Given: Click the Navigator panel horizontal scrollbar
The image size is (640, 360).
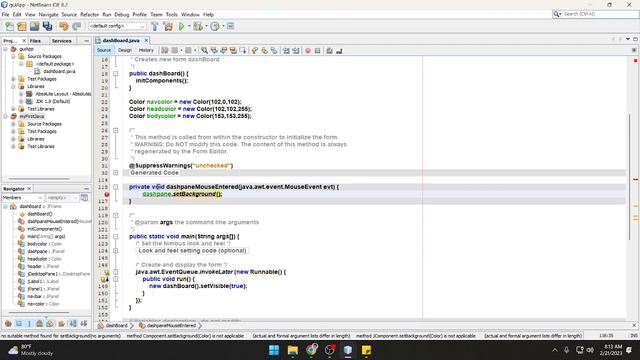Looking at the screenshot, I should click(40, 313).
